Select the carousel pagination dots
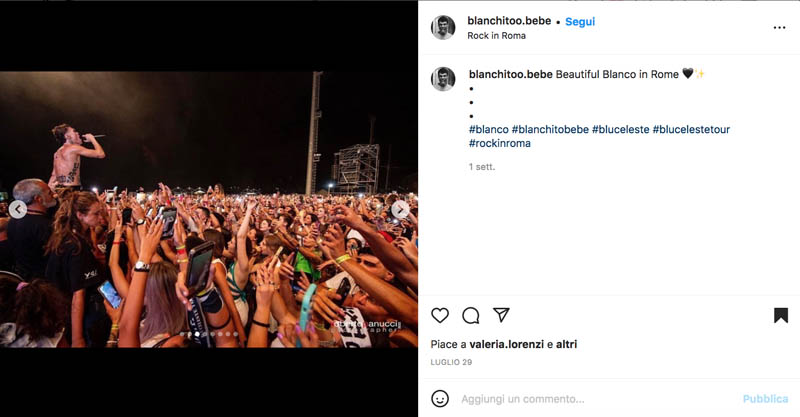The image size is (800, 417). point(209,334)
